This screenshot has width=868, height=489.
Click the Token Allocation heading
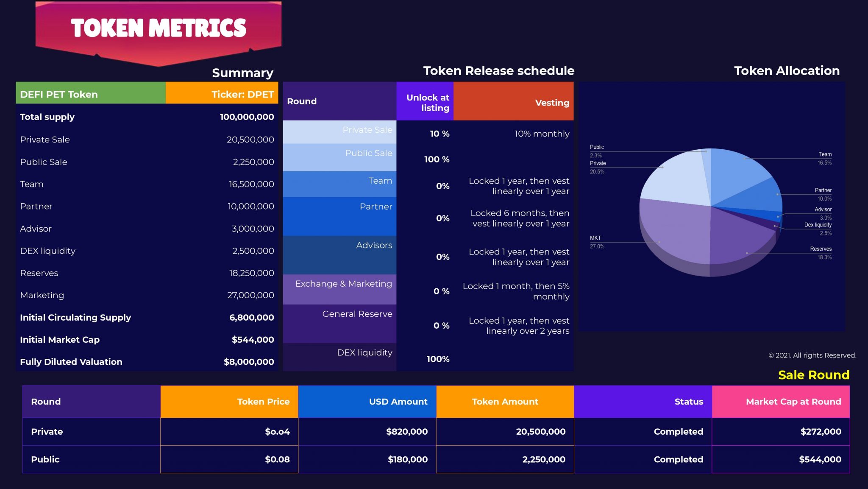pos(787,71)
